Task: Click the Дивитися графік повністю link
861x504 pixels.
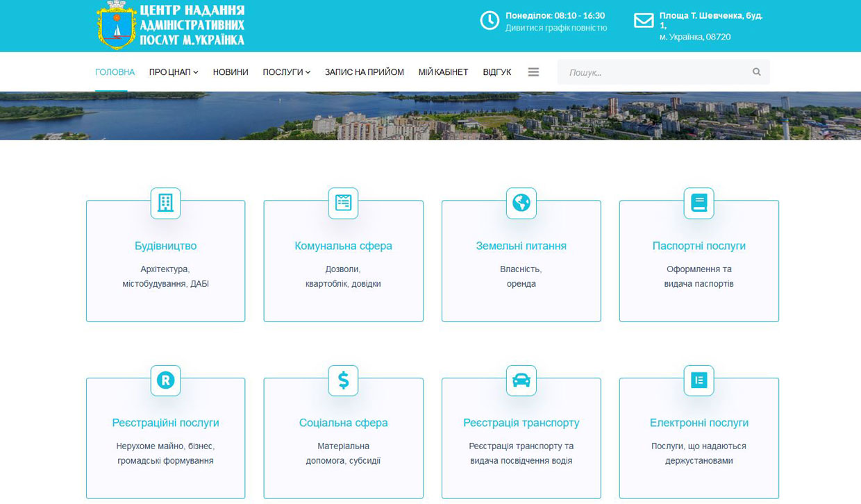Action: coord(555,28)
